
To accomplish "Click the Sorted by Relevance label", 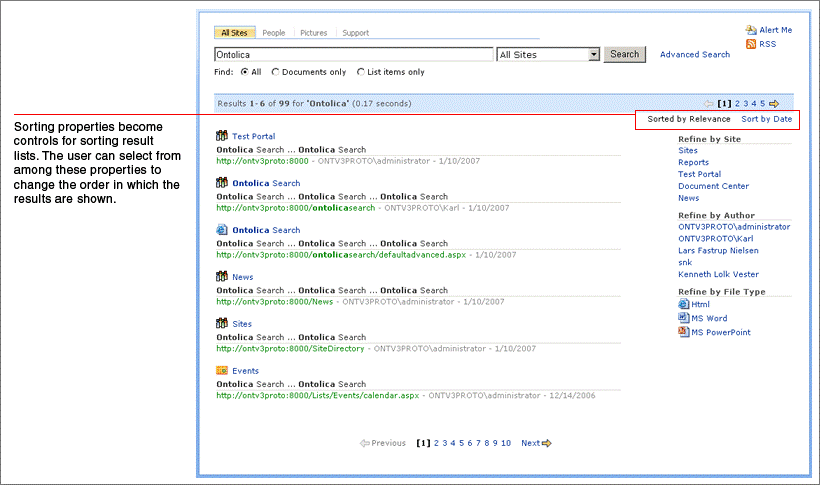I will point(689,119).
